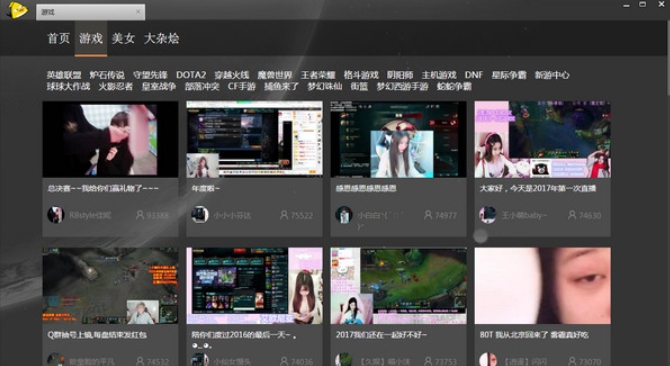This screenshot has width=670, height=366.
Task: Open the 感恩感恩感恩感恩 stream thumbnail
Action: [398, 139]
